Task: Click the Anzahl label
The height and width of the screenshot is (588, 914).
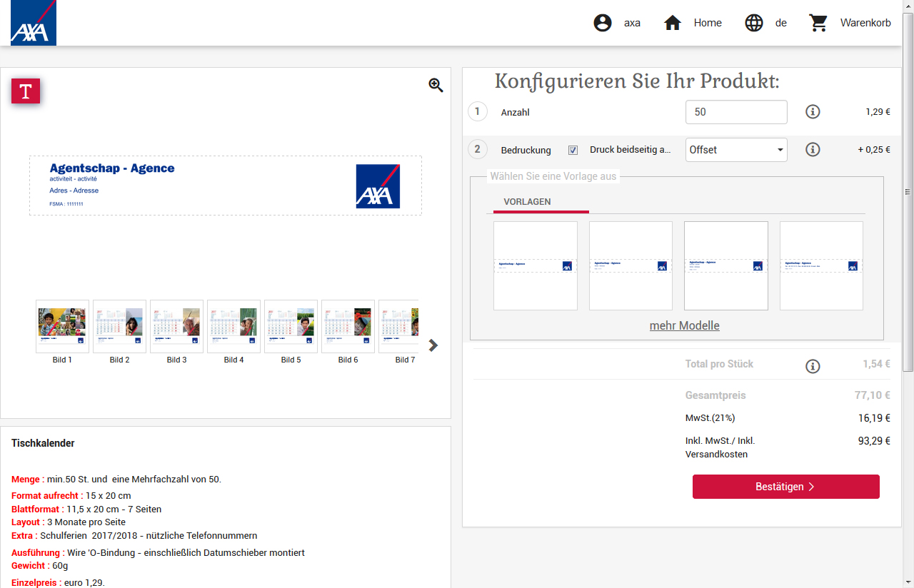Action: (x=516, y=113)
